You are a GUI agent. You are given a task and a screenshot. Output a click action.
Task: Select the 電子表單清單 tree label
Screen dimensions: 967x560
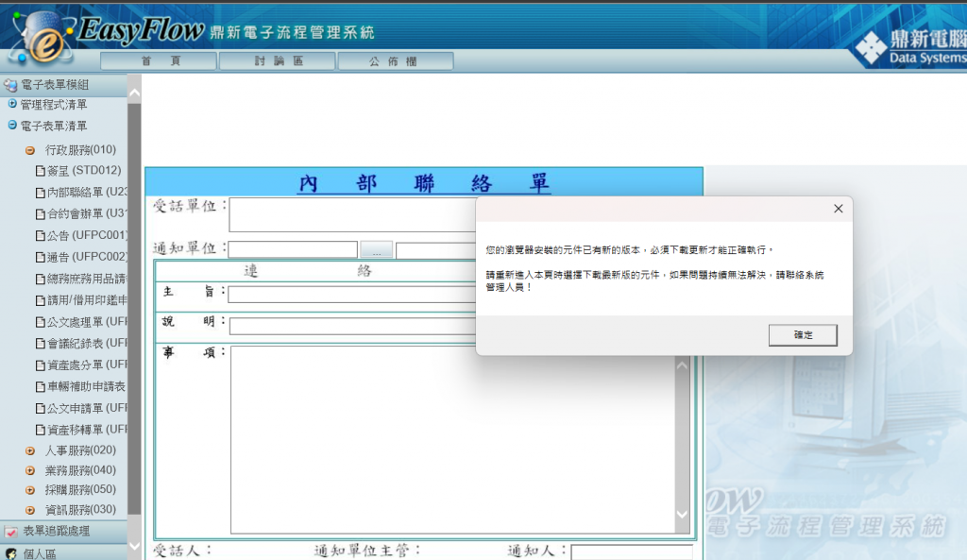[54, 126]
